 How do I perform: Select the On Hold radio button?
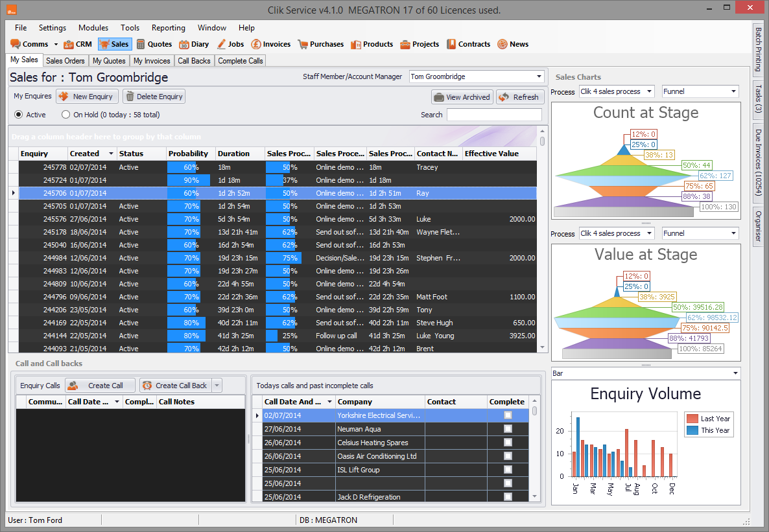tap(65, 115)
